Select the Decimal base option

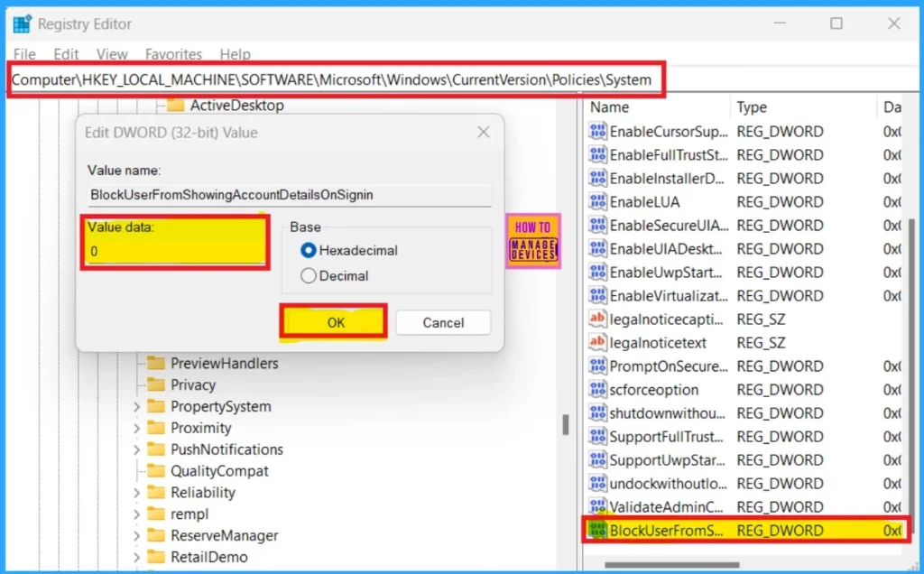coord(309,275)
